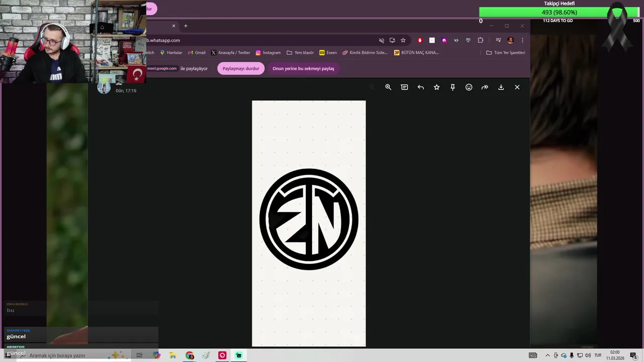Open the volume control in system tray
Screen dimensions: 644x362
588,355
